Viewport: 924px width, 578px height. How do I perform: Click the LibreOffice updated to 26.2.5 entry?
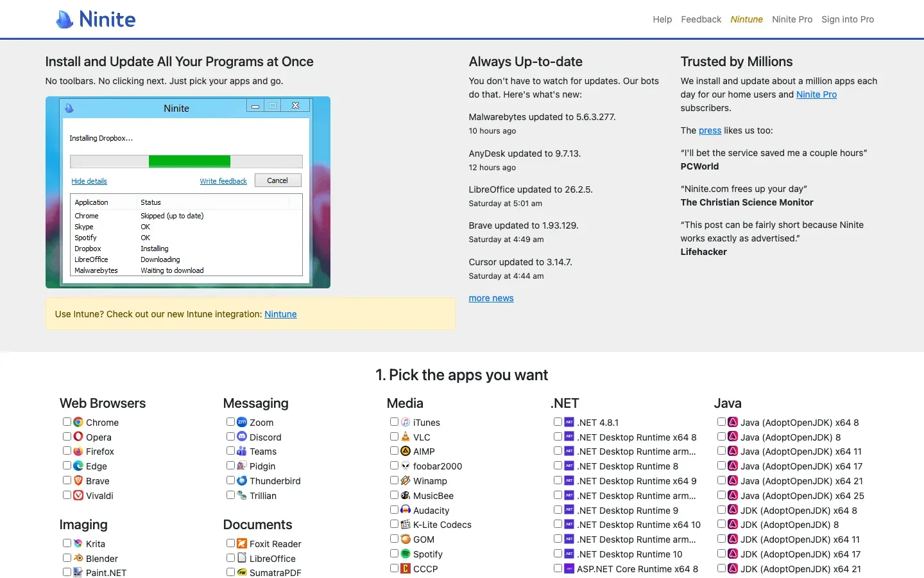531,189
